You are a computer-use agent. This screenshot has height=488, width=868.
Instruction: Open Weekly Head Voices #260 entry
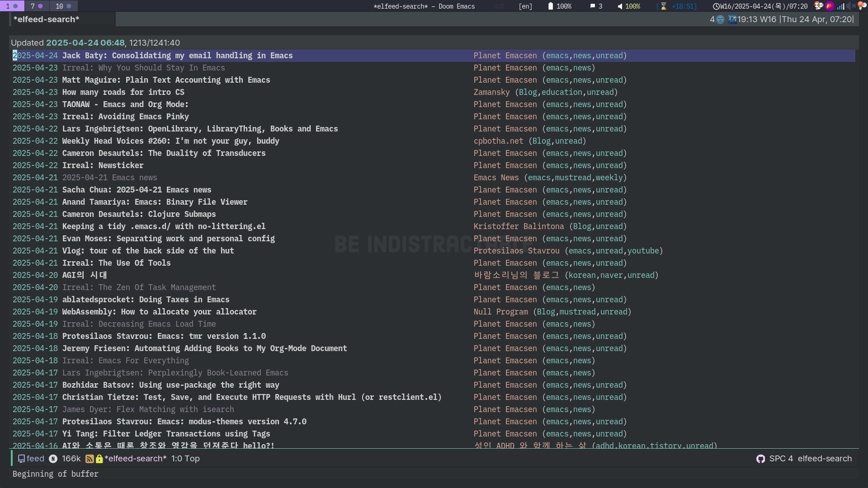[x=170, y=141]
